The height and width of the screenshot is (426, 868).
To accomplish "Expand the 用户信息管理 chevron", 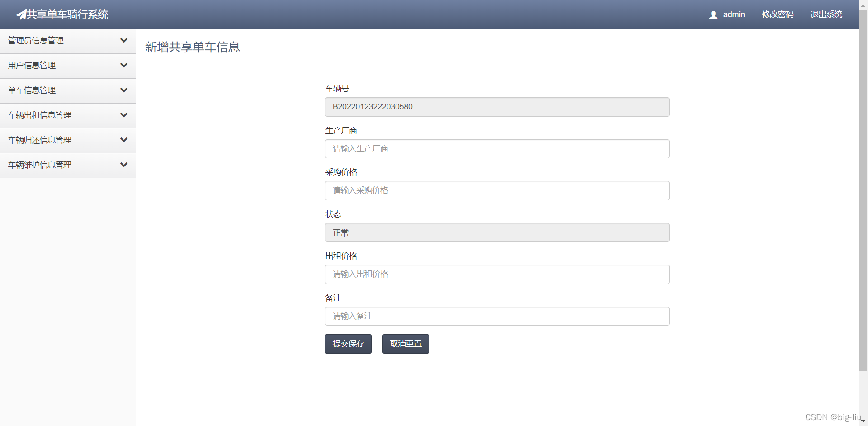I will pyautogui.click(x=124, y=65).
